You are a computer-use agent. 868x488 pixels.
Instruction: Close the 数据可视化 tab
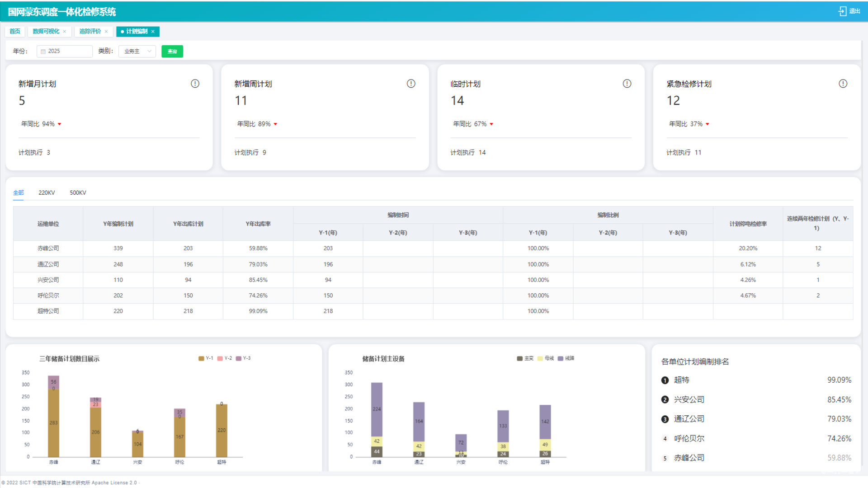coord(65,32)
